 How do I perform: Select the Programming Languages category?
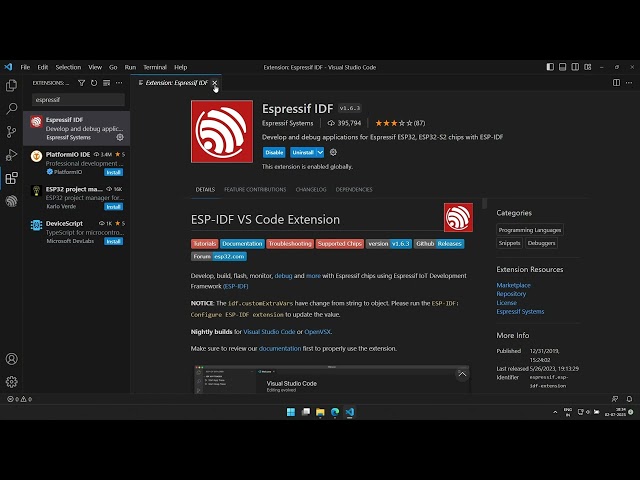[530, 230]
